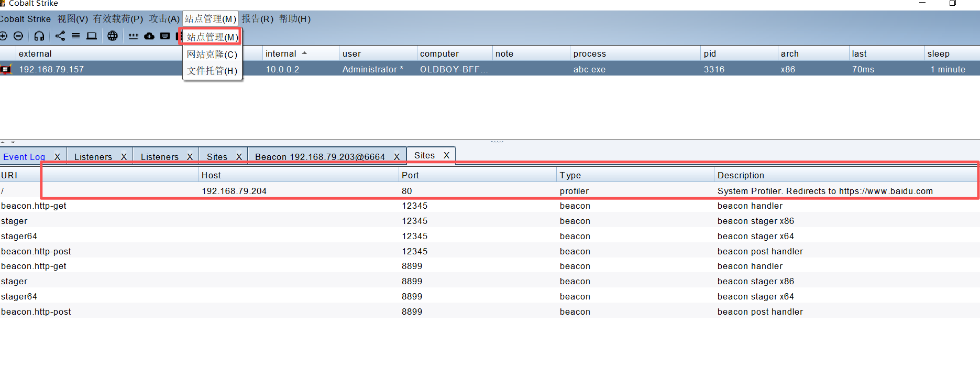This screenshot has width=980, height=386.
Task: Switch to the first Listeners tab
Action: tap(93, 157)
